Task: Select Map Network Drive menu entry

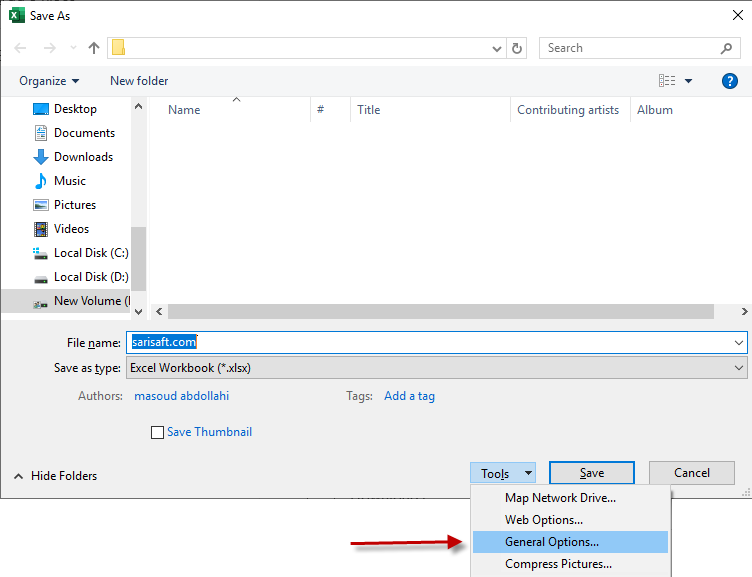Action: coord(560,498)
